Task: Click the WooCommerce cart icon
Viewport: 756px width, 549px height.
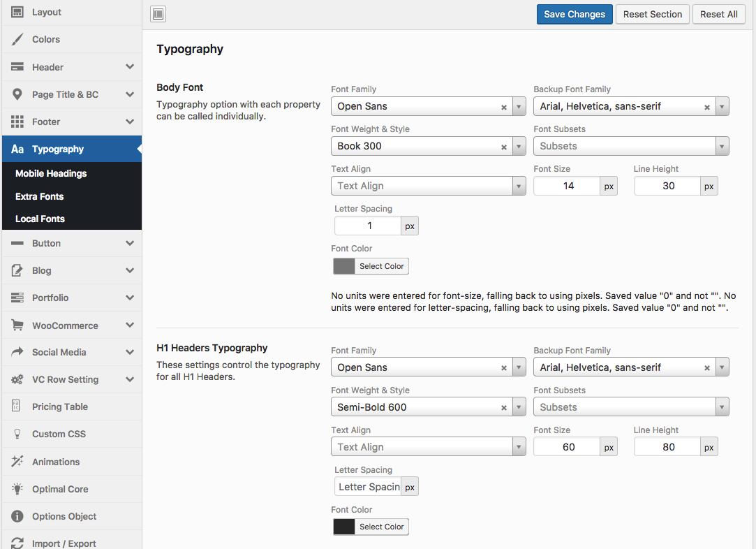Action: click(x=17, y=325)
